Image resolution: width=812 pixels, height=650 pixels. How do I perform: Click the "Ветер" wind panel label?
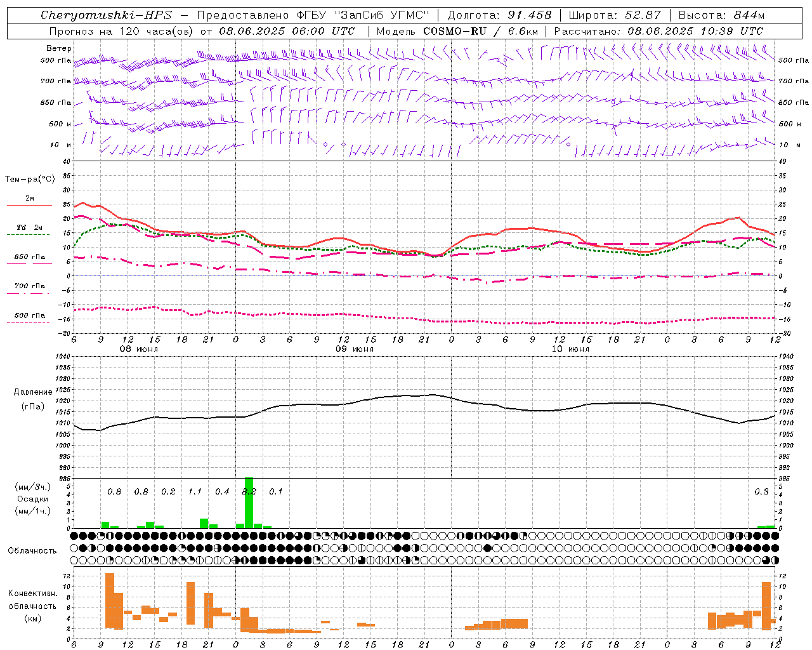59,48
